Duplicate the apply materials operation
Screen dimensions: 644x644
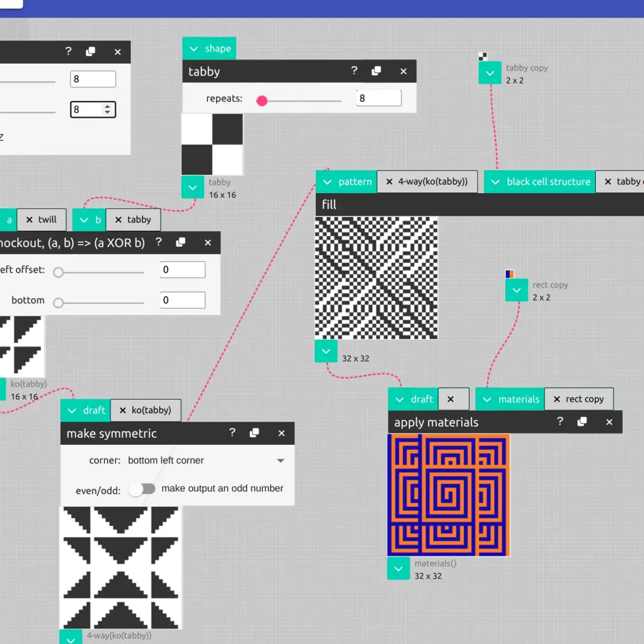click(582, 422)
